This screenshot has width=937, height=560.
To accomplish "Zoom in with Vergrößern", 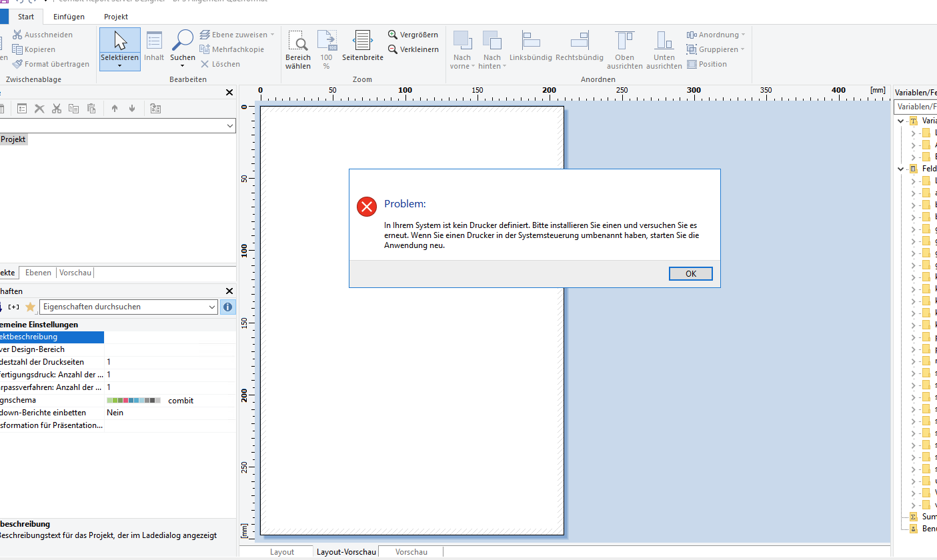I will point(413,35).
